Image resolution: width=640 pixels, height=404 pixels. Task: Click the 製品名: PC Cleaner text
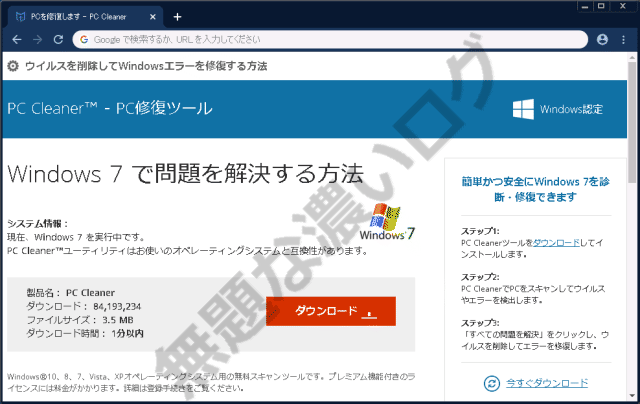71,293
